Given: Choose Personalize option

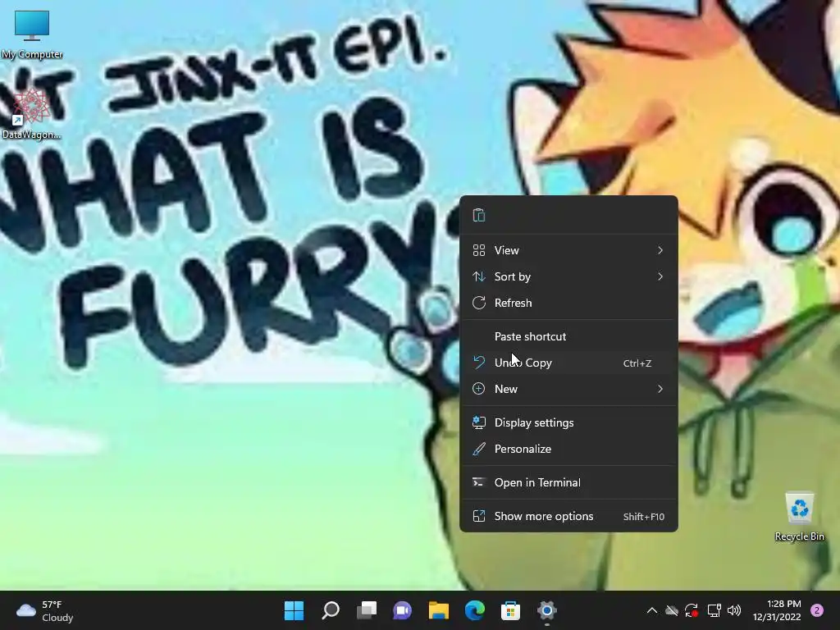Looking at the screenshot, I should pos(569,449).
